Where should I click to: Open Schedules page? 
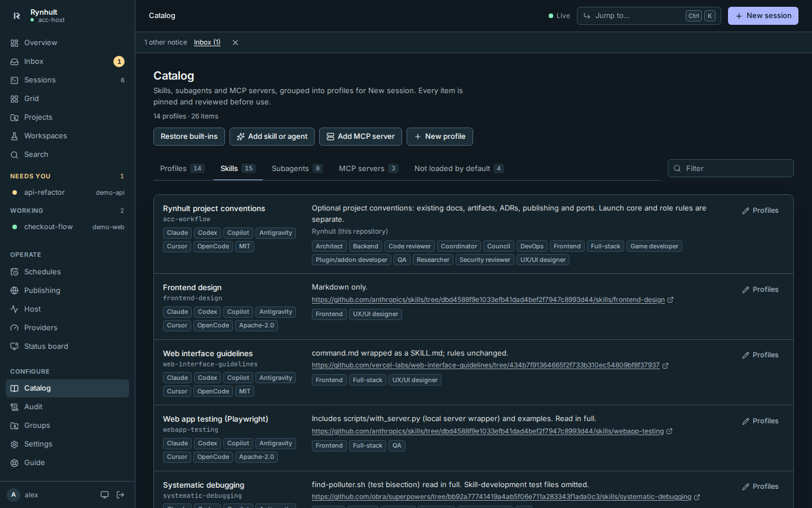pos(67,272)
